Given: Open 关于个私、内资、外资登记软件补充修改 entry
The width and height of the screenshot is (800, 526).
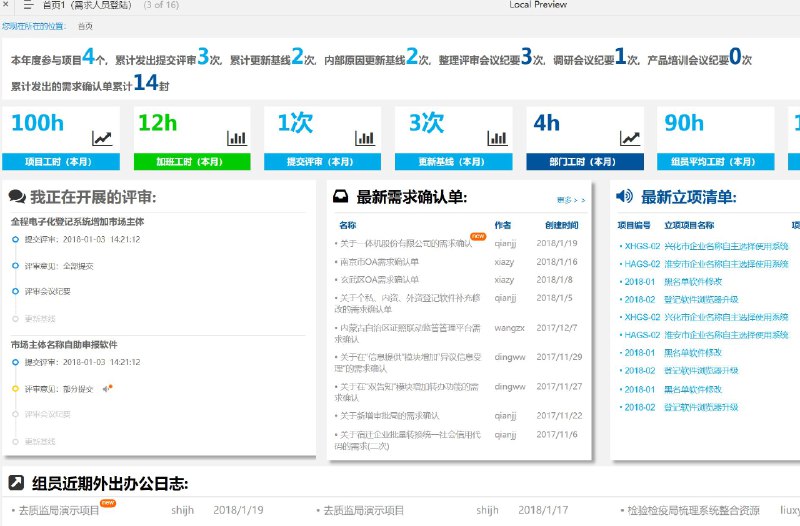Looking at the screenshot, I should point(408,303).
